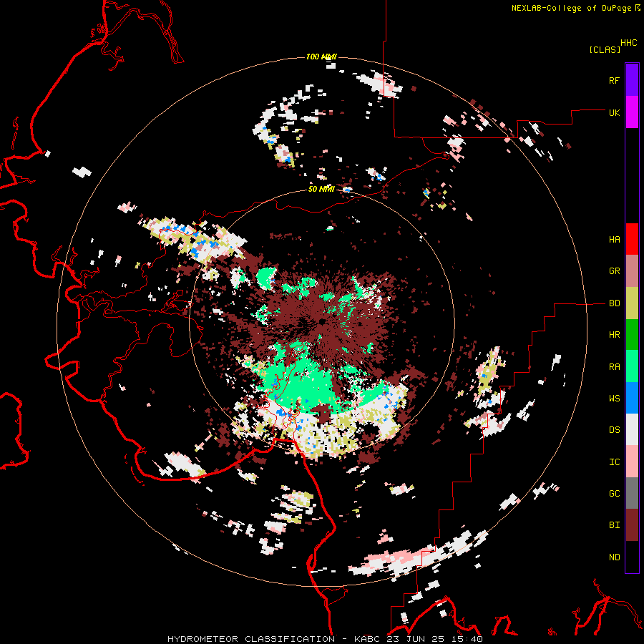The height and width of the screenshot is (644, 644).
Task: Click the HHC product label
Action: 628,43
